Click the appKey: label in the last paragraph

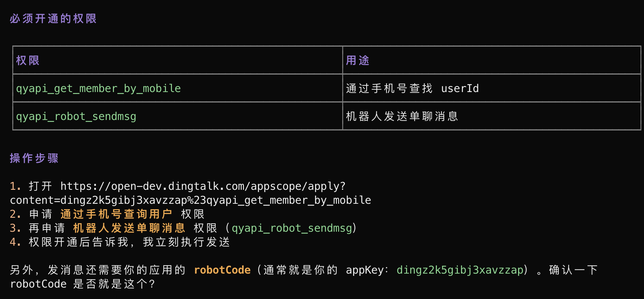pyautogui.click(x=367, y=270)
